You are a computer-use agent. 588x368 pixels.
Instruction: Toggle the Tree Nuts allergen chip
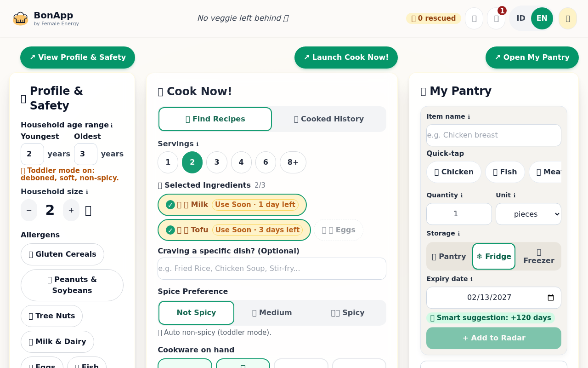51,316
